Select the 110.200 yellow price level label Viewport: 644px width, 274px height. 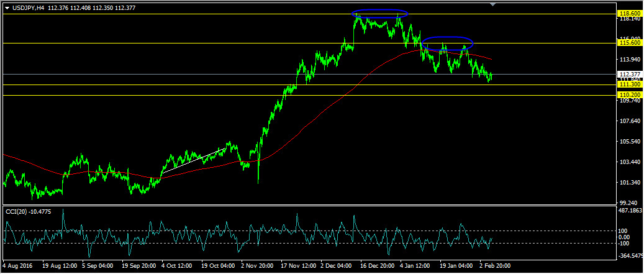click(x=630, y=95)
